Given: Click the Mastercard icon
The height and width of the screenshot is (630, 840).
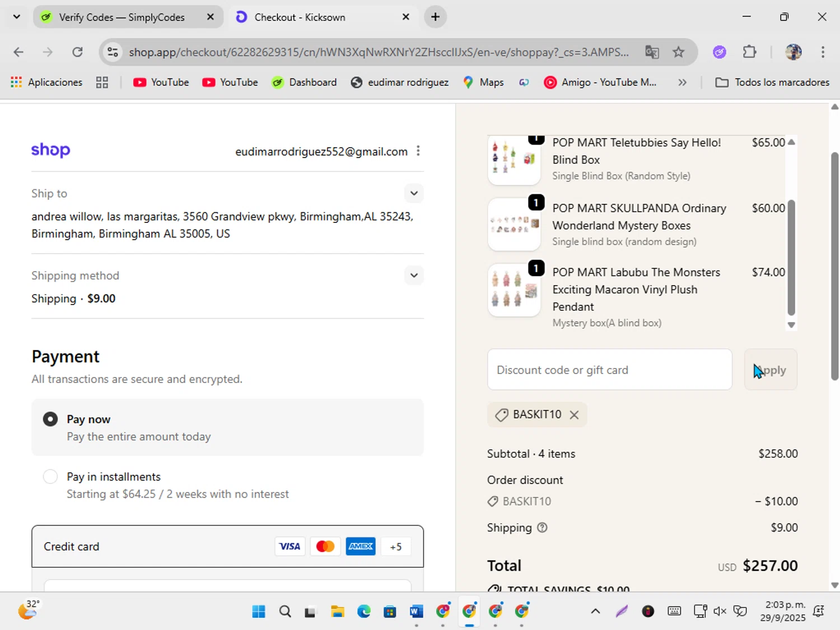Looking at the screenshot, I should (x=325, y=547).
